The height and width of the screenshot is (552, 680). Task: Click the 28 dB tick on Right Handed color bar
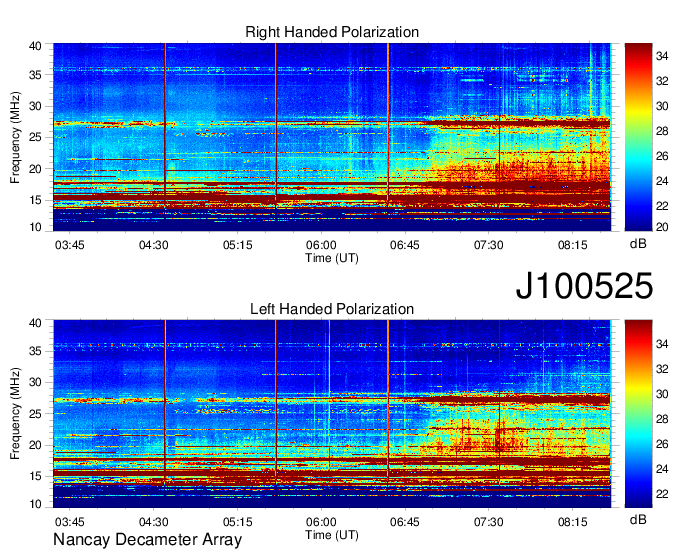click(x=662, y=131)
